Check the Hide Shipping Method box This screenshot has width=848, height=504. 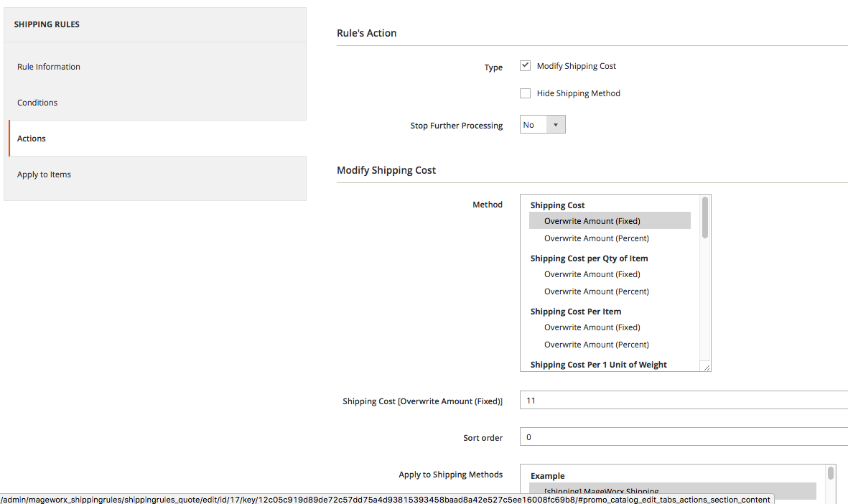(525, 93)
